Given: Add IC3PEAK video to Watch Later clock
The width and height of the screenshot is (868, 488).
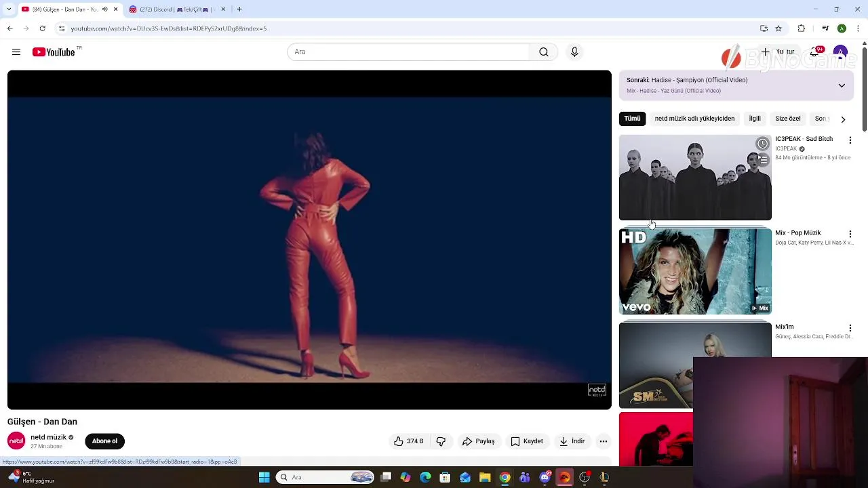Looking at the screenshot, I should (763, 144).
